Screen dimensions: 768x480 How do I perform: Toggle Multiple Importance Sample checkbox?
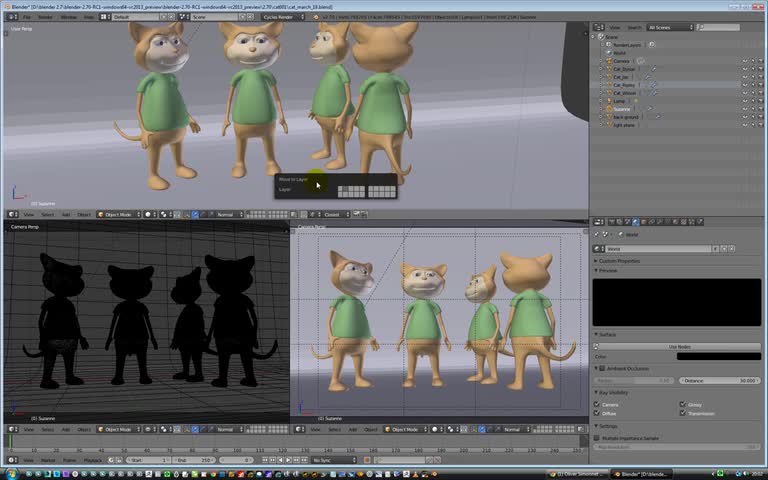pos(597,438)
